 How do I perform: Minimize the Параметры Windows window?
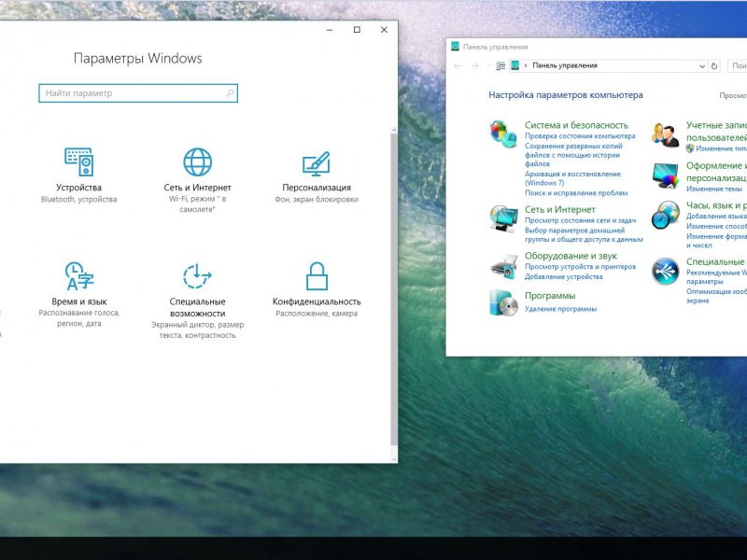click(x=330, y=30)
